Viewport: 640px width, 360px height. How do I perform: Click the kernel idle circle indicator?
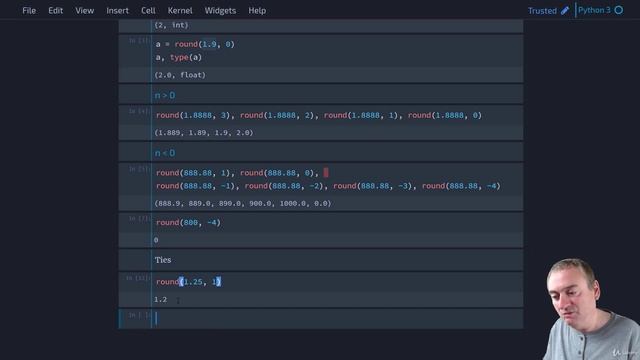pyautogui.click(x=619, y=10)
